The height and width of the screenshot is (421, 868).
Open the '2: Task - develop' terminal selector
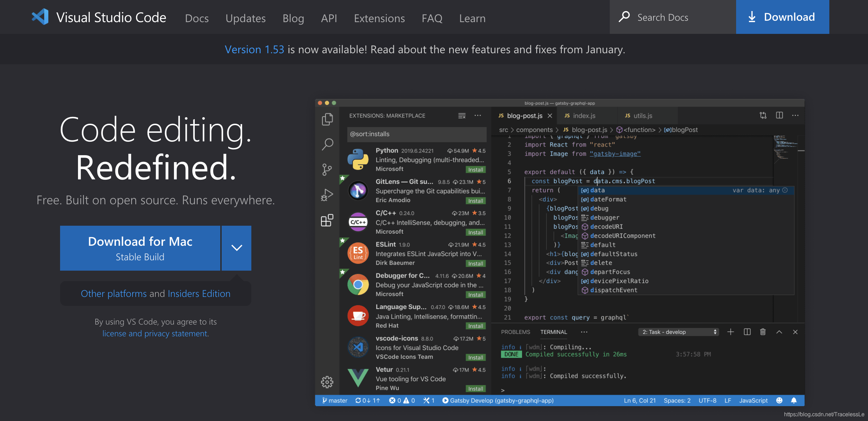pos(678,332)
